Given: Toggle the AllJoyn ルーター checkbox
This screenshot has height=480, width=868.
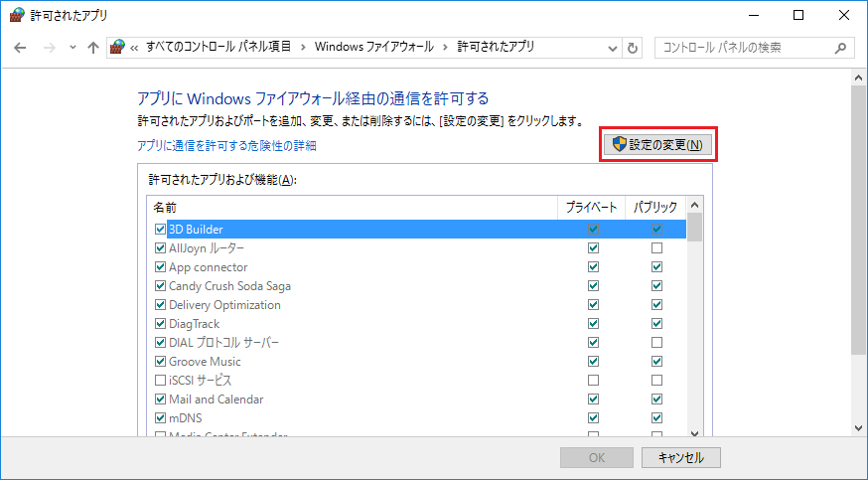Looking at the screenshot, I should point(160,247).
